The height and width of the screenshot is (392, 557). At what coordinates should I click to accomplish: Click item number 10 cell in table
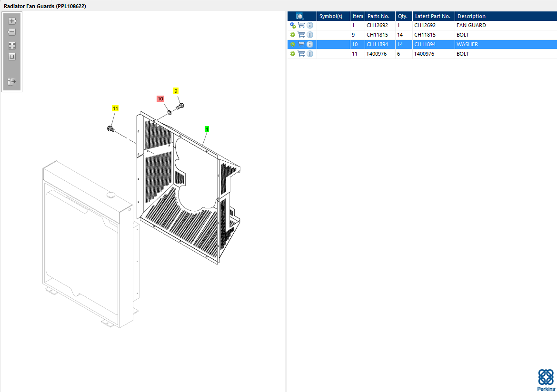click(358, 44)
